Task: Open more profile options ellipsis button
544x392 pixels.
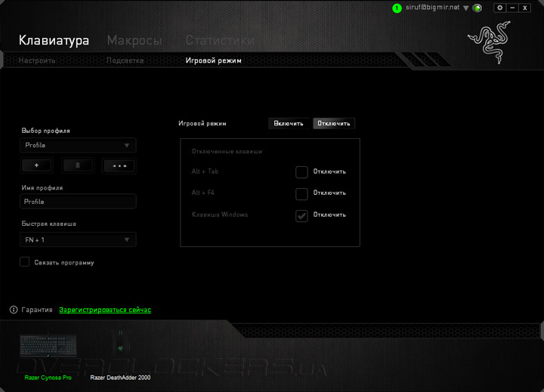Action: coord(119,166)
